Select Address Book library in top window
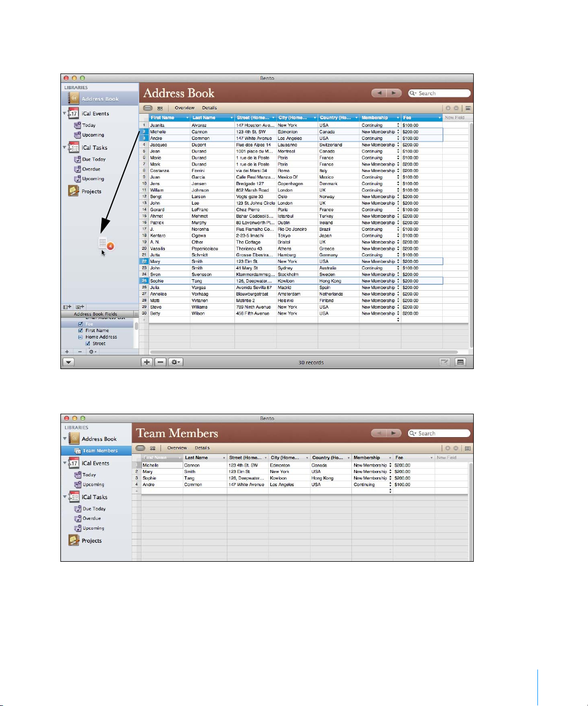Image resolution: width=588 pixels, height=706 pixels. (x=100, y=99)
